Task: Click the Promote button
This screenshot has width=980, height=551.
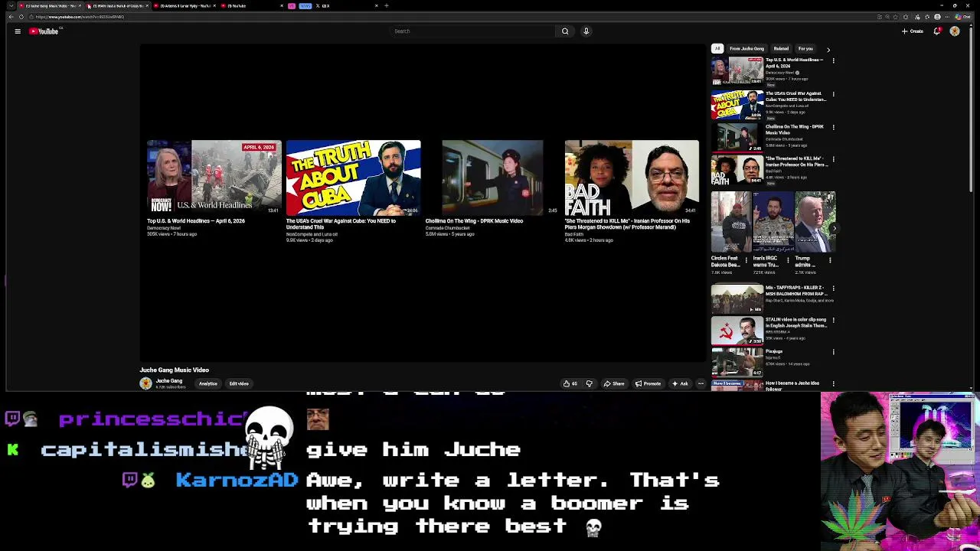Action: 648,384
